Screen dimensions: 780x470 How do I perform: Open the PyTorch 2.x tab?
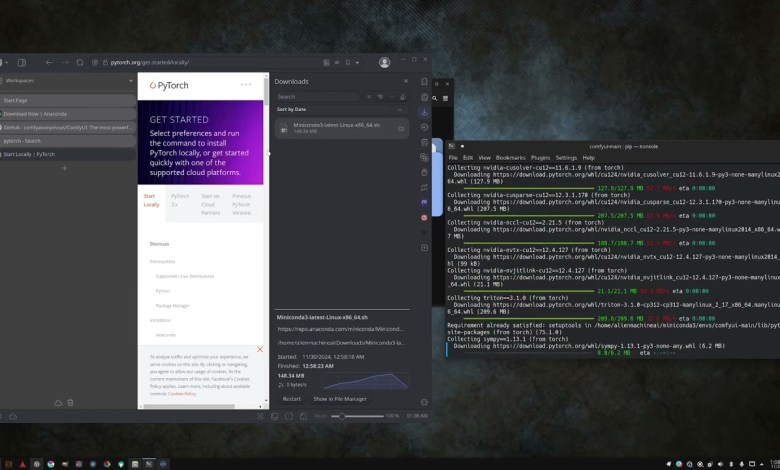point(180,200)
